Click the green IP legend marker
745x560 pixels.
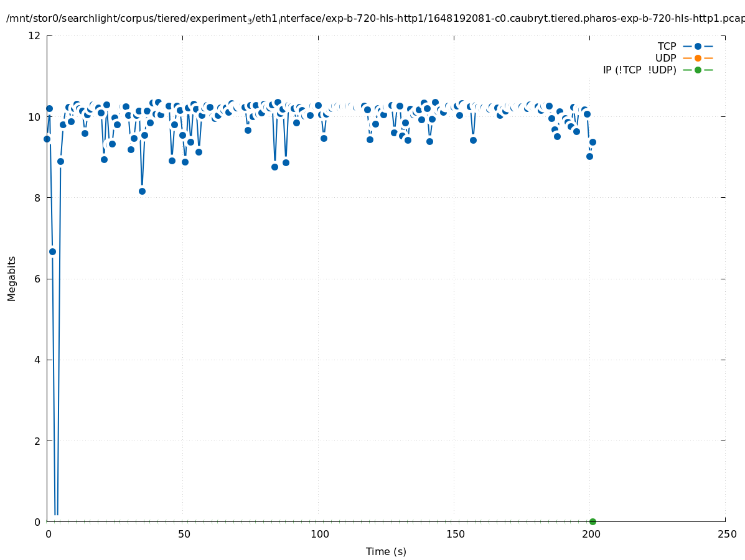tap(698, 70)
